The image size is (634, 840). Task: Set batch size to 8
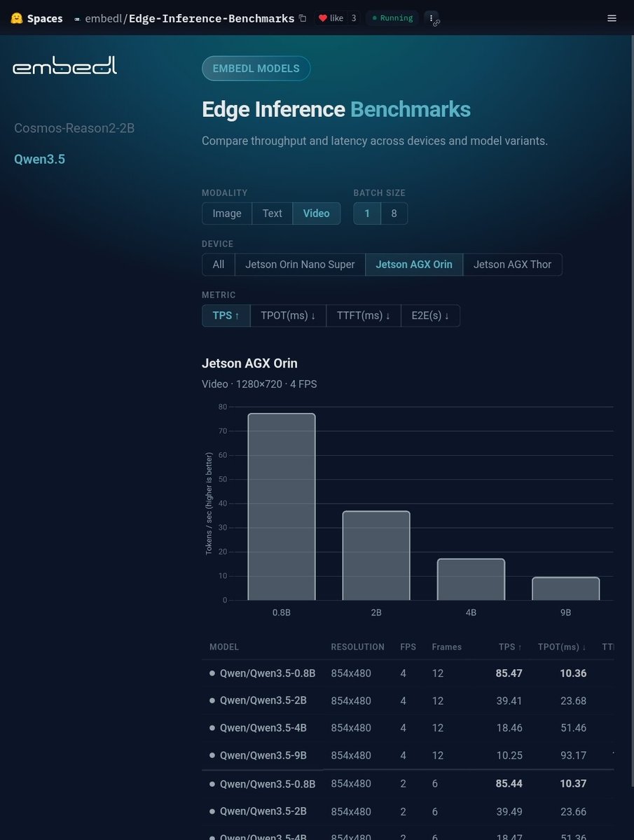coord(394,213)
